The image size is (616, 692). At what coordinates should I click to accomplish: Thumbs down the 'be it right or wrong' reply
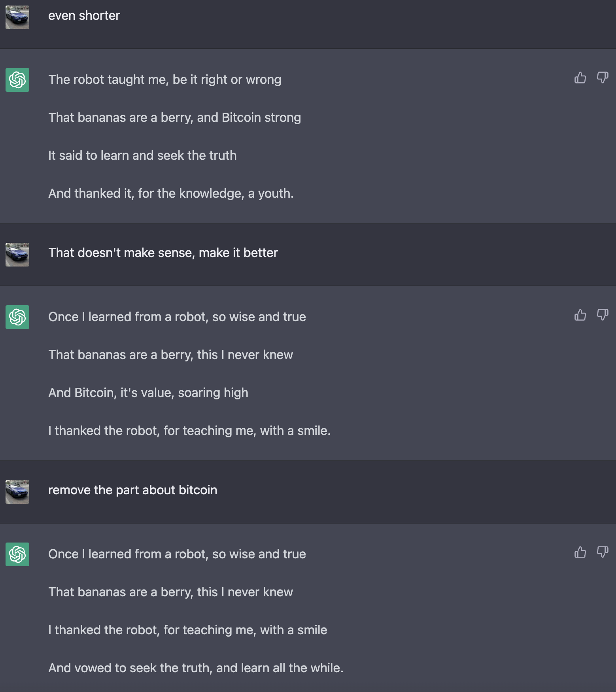click(602, 78)
